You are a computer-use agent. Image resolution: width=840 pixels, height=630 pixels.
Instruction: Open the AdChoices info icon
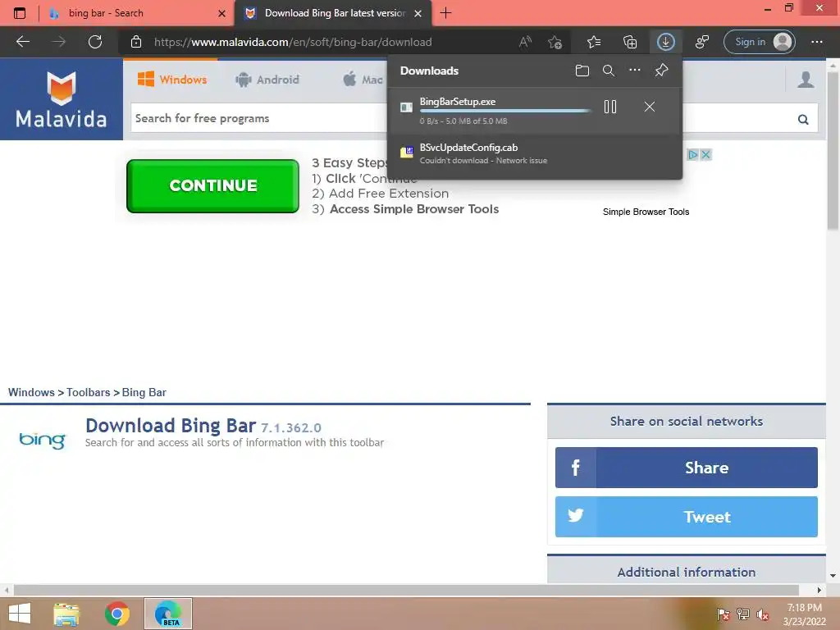coord(692,154)
